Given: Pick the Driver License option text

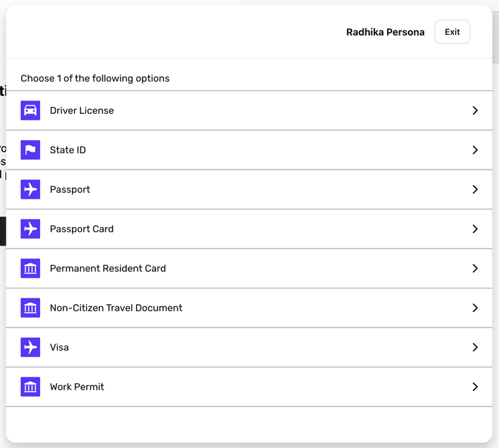Looking at the screenshot, I should point(81,110).
